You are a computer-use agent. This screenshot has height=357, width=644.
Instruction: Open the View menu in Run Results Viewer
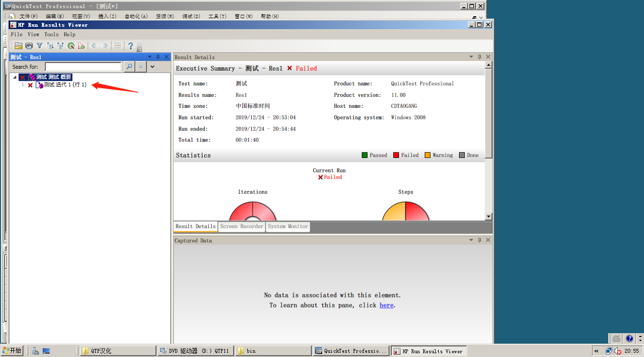coord(33,34)
